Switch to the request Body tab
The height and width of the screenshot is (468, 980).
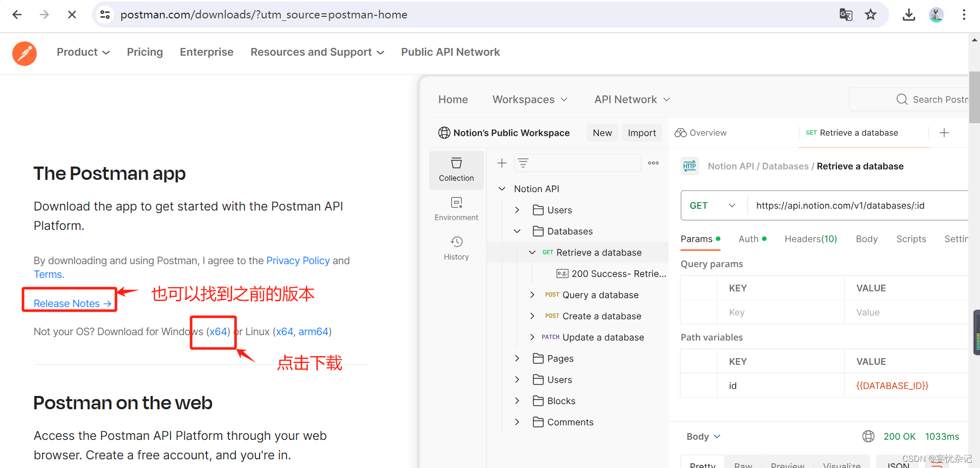[867, 239]
